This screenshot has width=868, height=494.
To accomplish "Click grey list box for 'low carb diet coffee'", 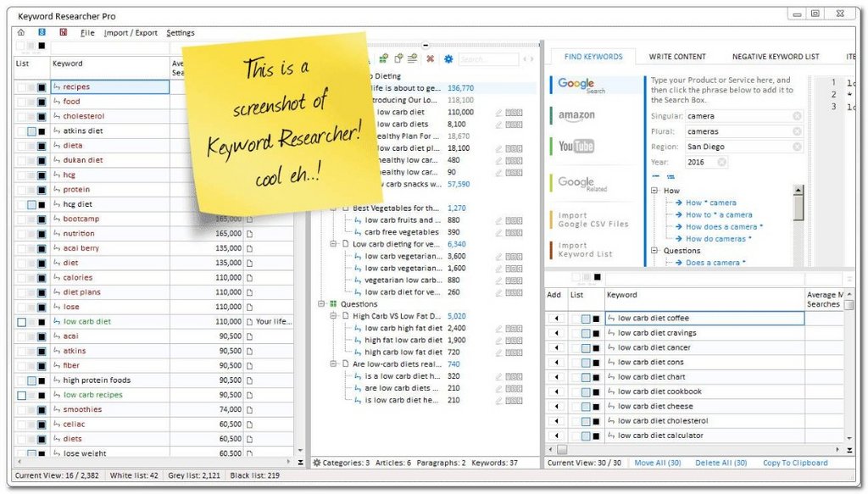I will pos(586,319).
